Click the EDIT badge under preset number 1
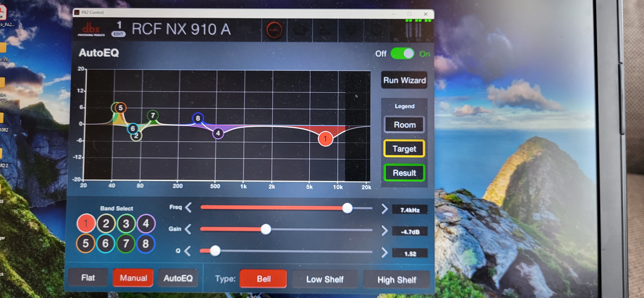Viewport: 644px width, 298px height. [118, 34]
